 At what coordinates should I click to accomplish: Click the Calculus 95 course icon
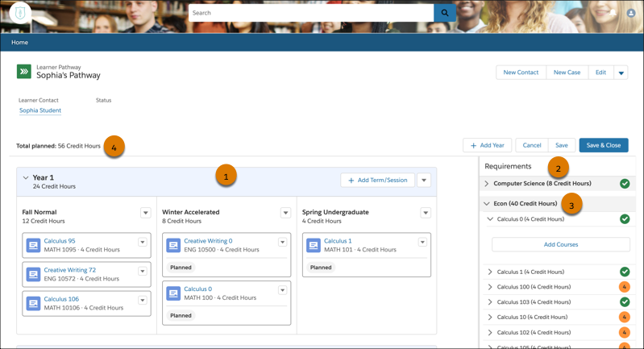[33, 245]
